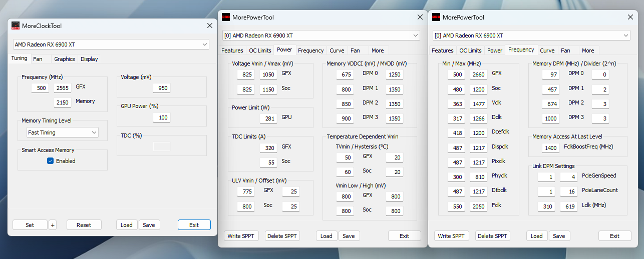Screen dimensions: 644x259
Task: Expand the Memory Timing Level dropdown
Action: point(63,132)
